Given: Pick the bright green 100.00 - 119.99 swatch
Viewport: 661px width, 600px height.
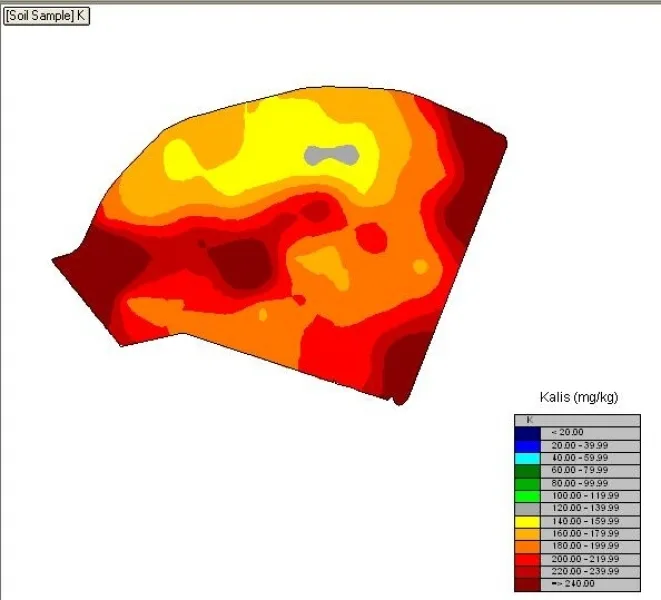Looking at the screenshot, I should pos(527,496).
